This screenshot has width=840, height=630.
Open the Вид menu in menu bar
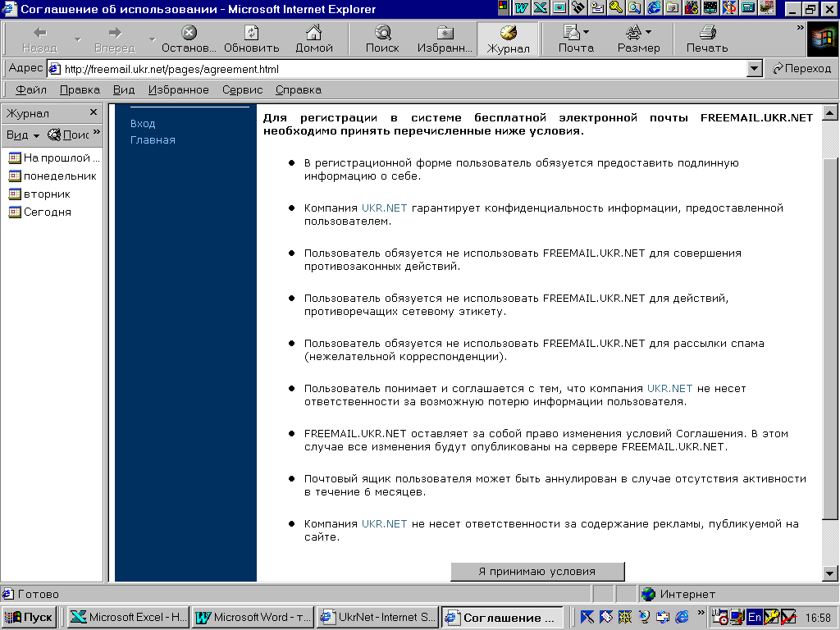coord(124,89)
